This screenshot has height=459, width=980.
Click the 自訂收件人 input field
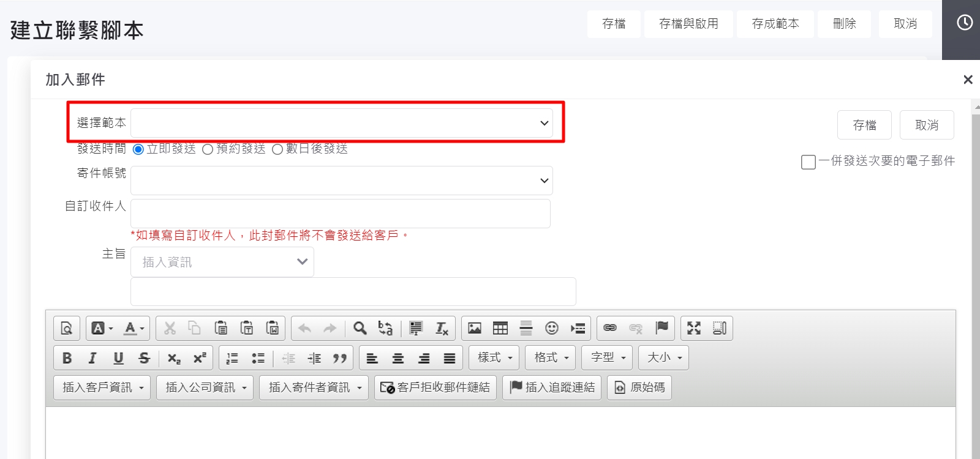point(341,214)
